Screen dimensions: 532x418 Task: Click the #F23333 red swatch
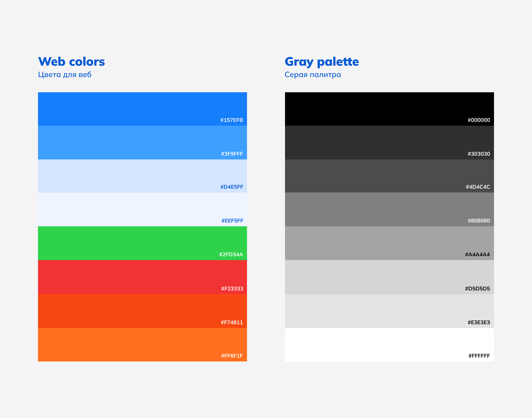142,277
